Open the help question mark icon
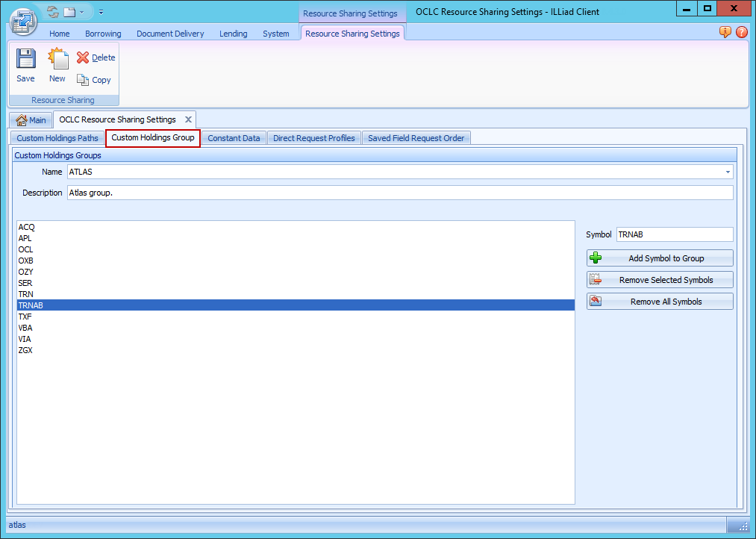 (741, 32)
